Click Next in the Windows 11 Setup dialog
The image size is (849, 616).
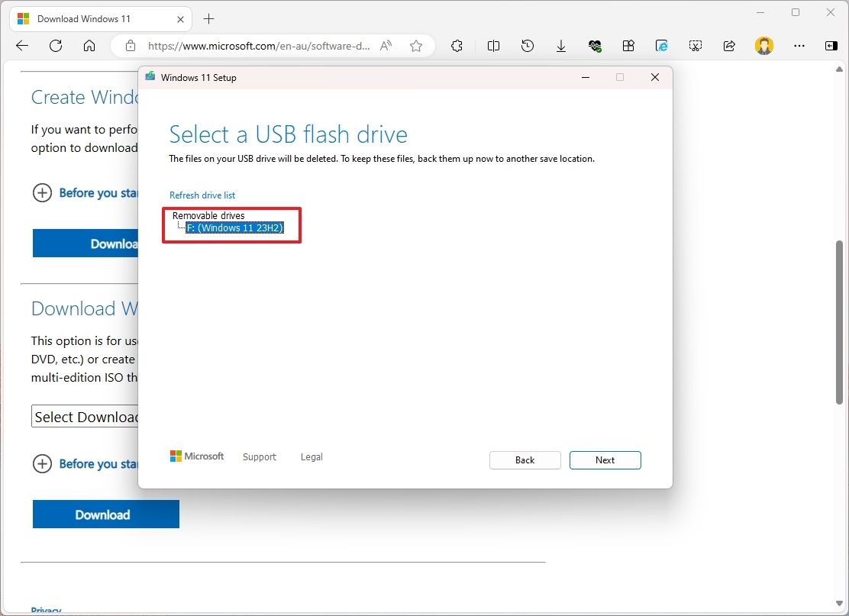[x=605, y=460]
